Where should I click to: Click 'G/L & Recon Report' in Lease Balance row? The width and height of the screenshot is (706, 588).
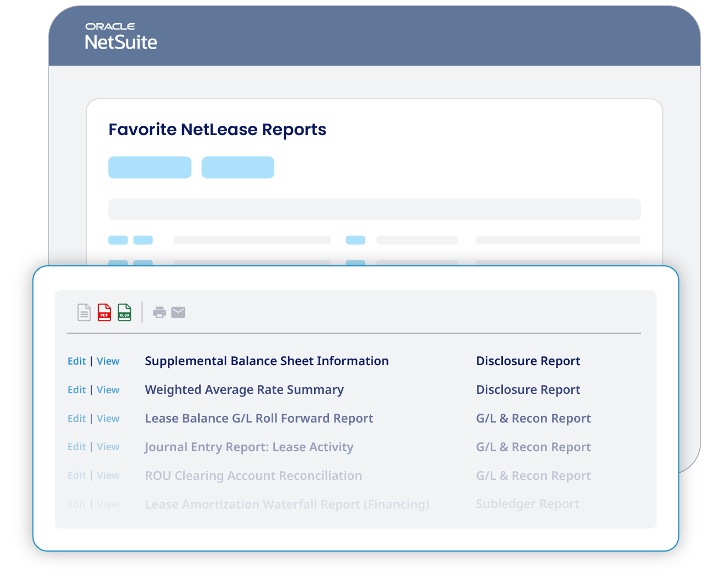tap(533, 419)
